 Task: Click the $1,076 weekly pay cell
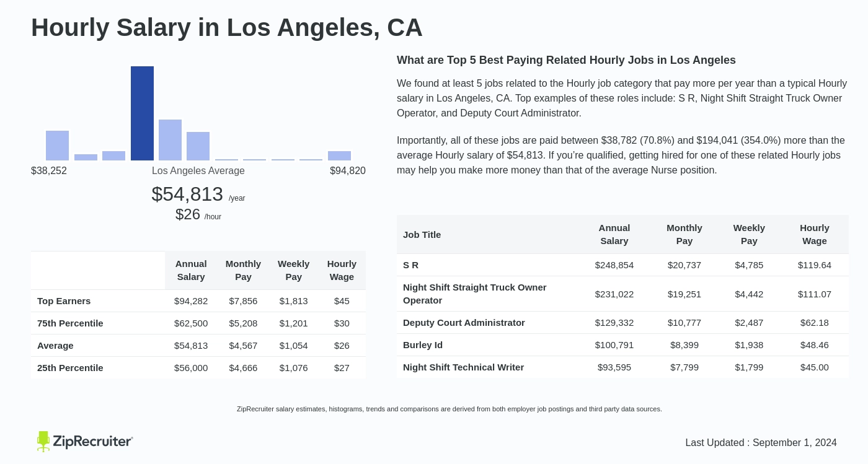[x=293, y=368]
